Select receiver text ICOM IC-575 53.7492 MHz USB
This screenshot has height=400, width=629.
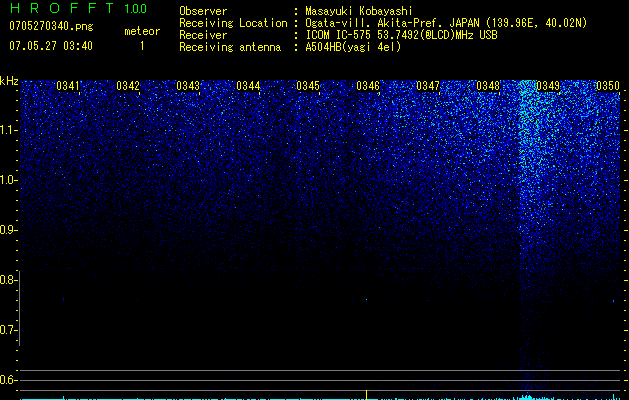point(401,35)
